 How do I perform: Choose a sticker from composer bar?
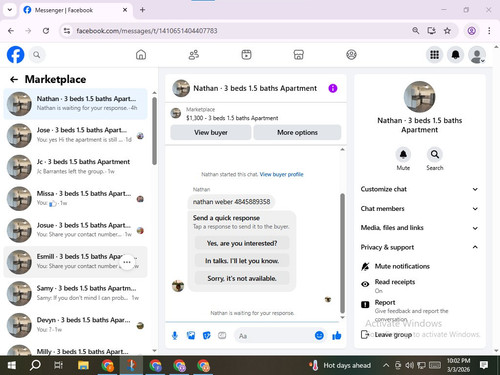(207, 336)
